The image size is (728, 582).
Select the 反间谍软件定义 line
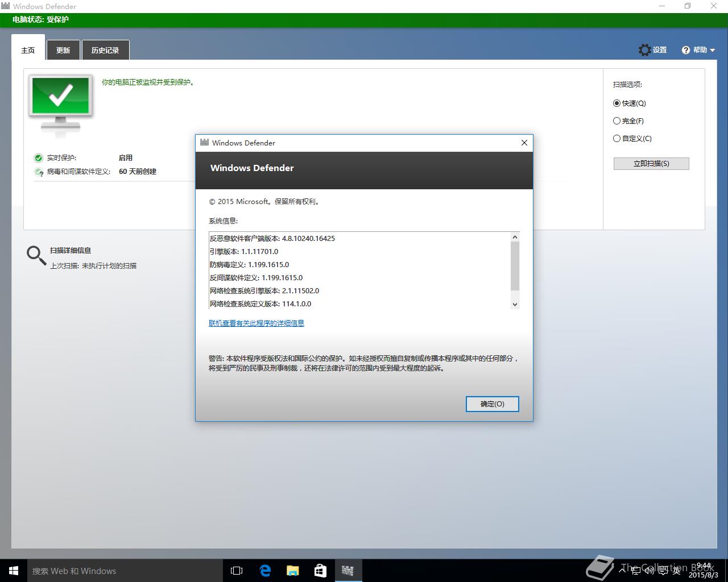tap(256, 278)
